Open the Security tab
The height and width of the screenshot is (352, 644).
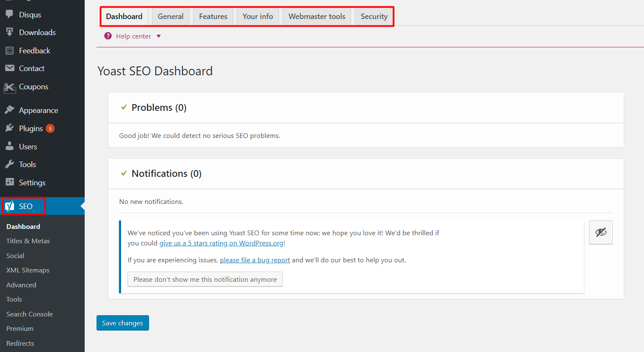[x=374, y=16]
